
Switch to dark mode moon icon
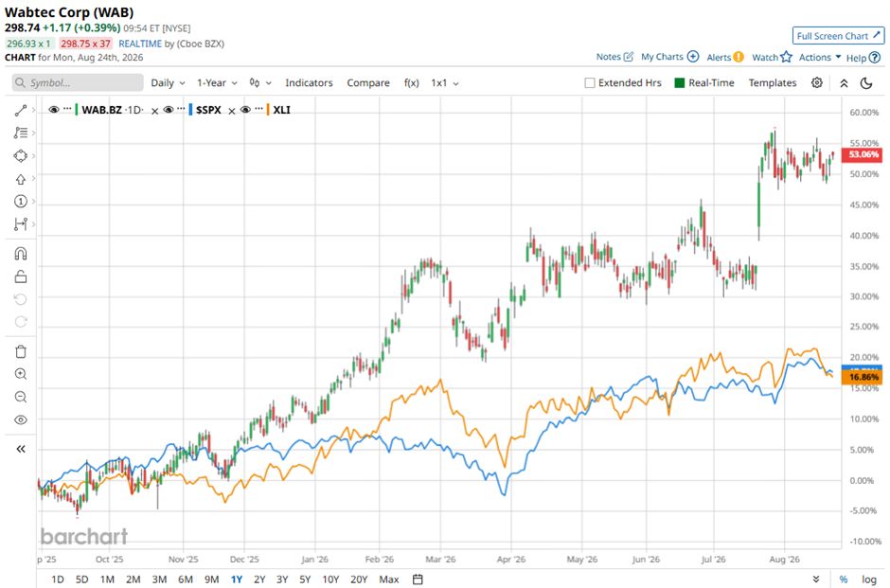(x=866, y=83)
